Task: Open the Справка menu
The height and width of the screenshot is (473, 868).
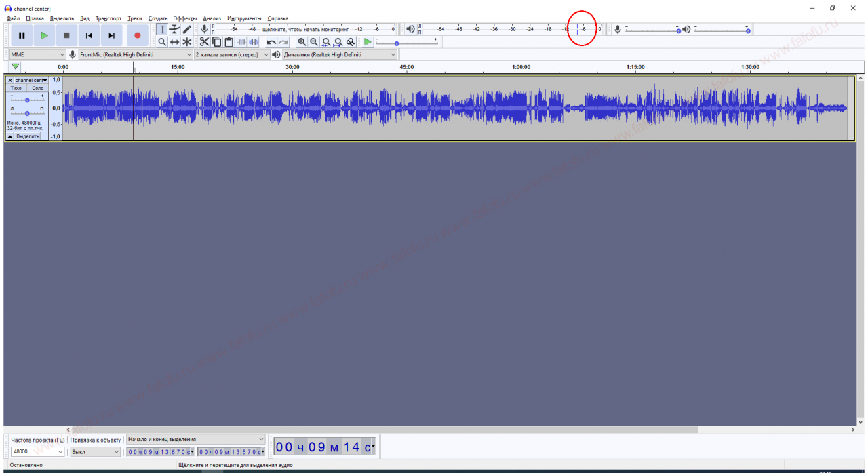Action: click(278, 18)
